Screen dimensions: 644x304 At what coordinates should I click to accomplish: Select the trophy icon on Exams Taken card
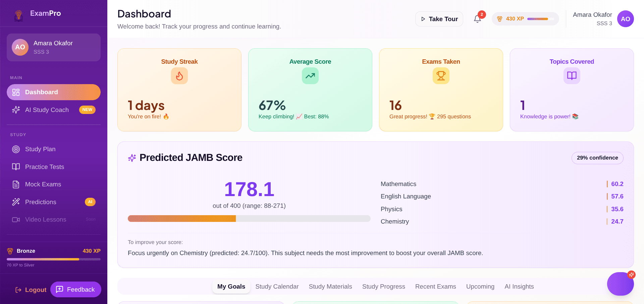[x=441, y=76]
